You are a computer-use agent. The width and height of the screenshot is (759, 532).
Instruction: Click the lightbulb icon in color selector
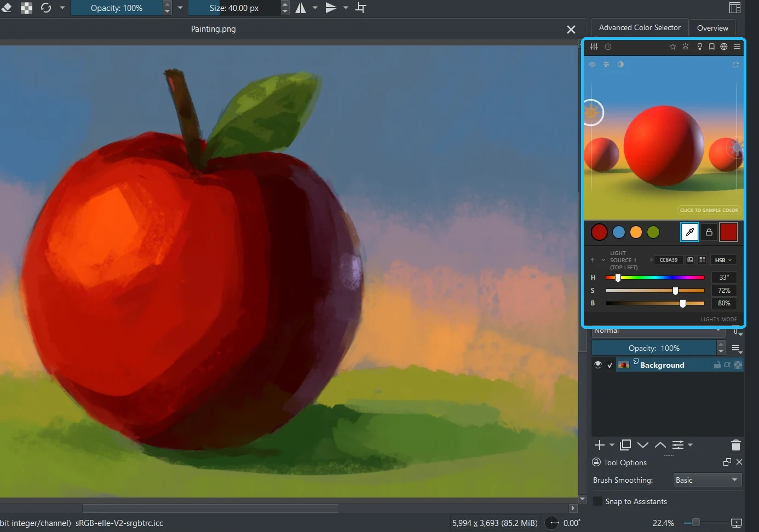[x=699, y=47]
